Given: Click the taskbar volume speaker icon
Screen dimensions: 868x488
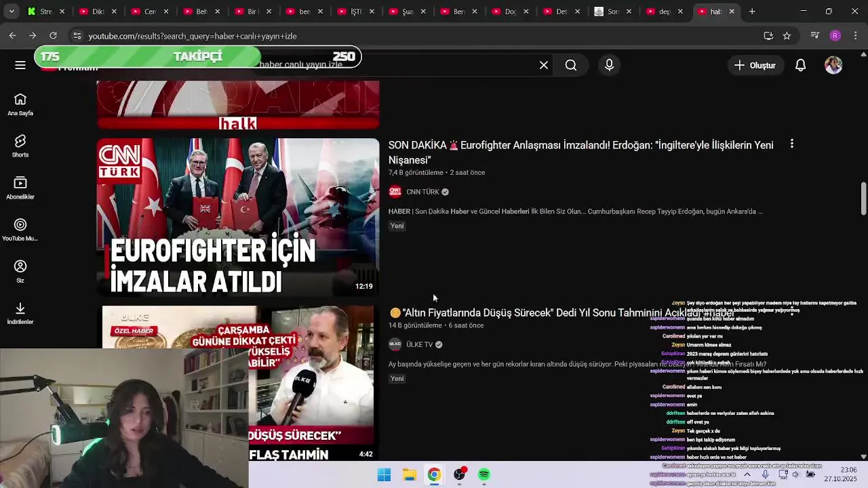Looking at the screenshot, I should [795, 474].
